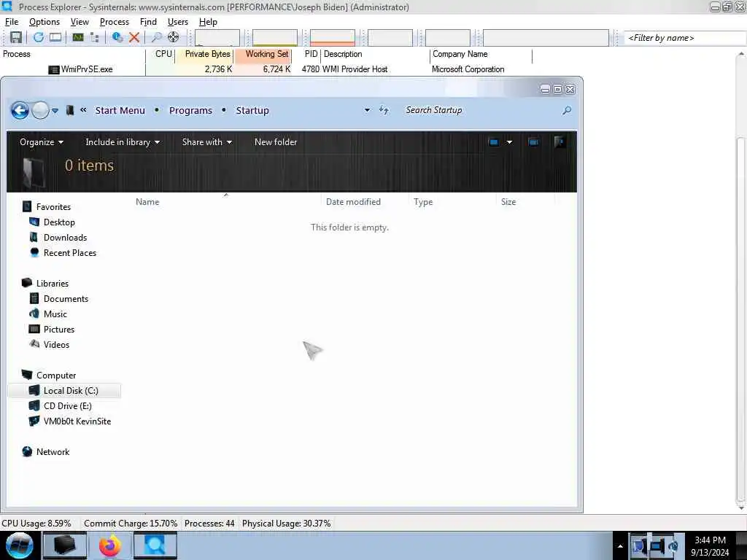Click the commit history mini graph in toolbar
Screen dimensions: 747x560
pos(275,38)
